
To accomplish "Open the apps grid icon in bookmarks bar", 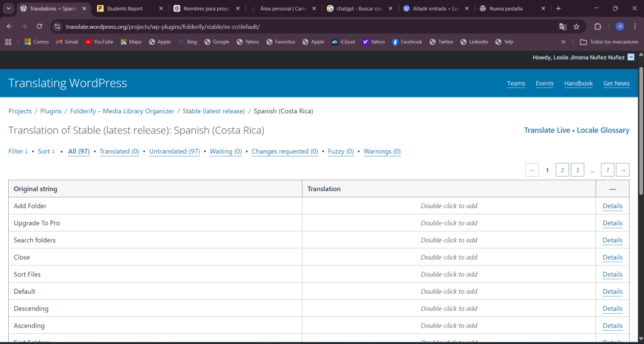I will pyautogui.click(x=8, y=42).
